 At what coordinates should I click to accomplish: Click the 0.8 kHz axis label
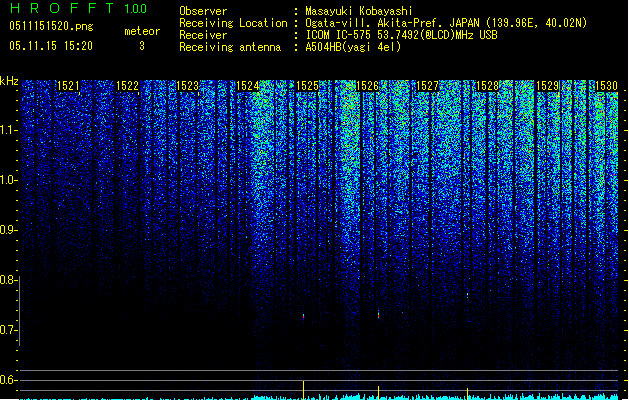(x=9, y=280)
